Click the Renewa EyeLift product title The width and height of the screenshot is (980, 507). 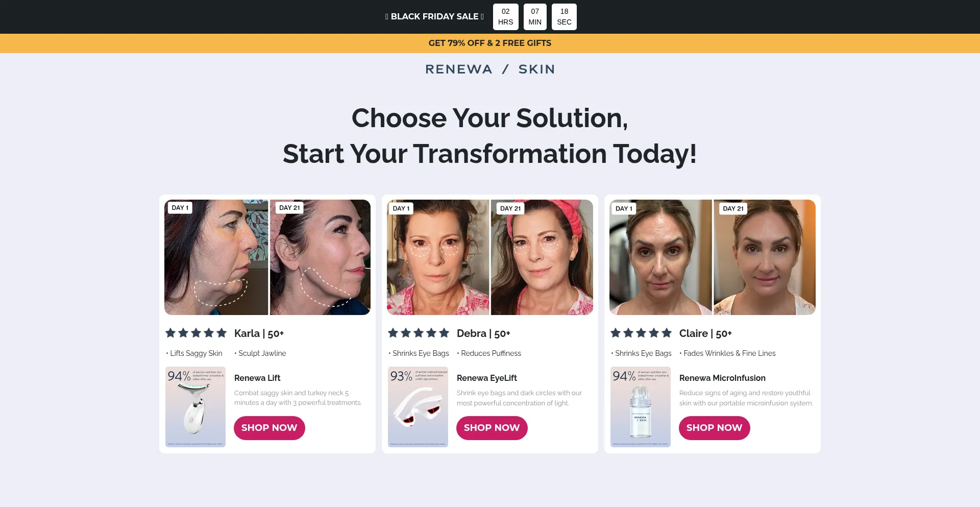tap(487, 378)
